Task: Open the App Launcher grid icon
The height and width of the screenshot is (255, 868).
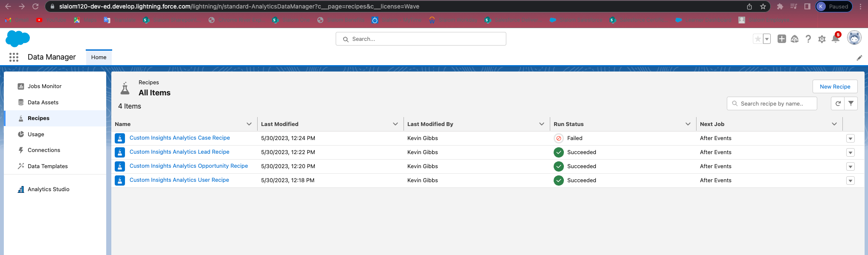Action: click(14, 57)
